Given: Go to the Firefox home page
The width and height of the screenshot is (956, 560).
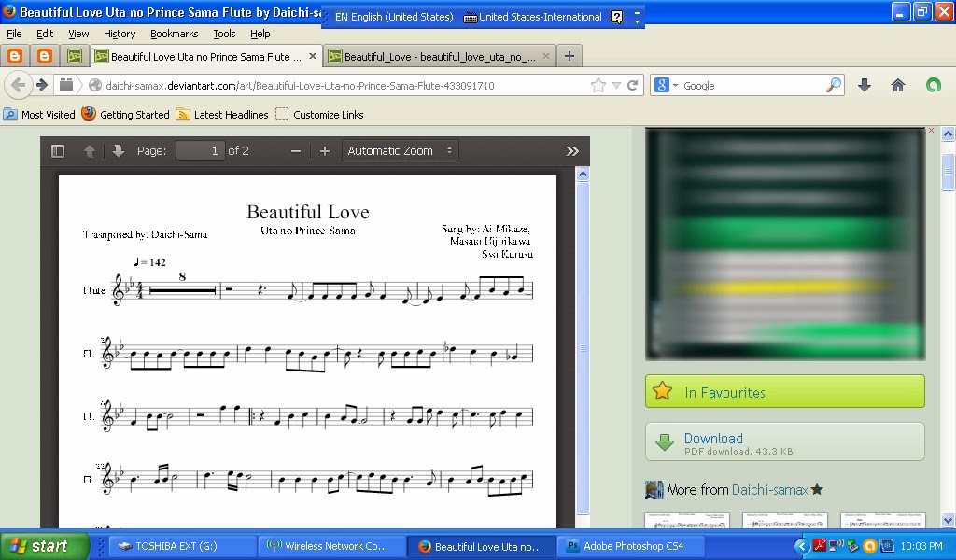Looking at the screenshot, I should (x=897, y=85).
